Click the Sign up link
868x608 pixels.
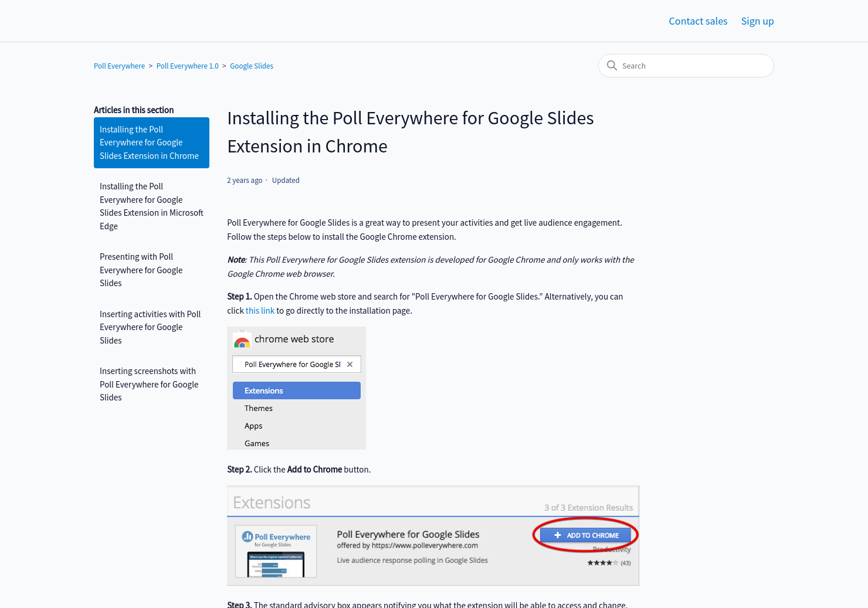[757, 21]
